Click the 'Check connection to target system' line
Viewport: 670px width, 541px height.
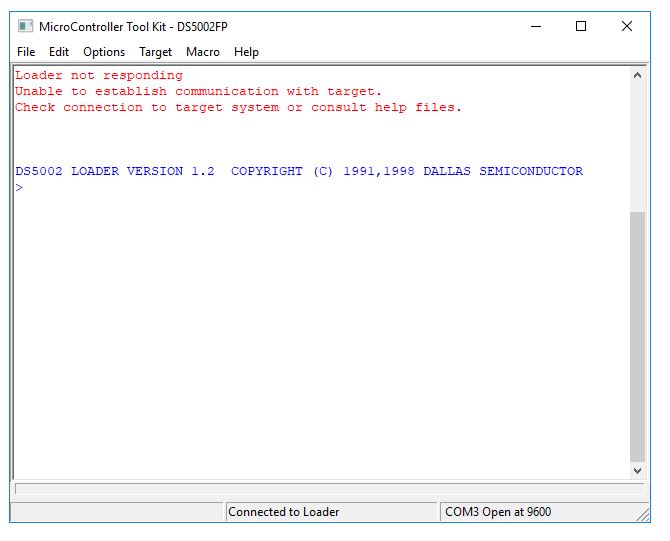click(x=238, y=107)
